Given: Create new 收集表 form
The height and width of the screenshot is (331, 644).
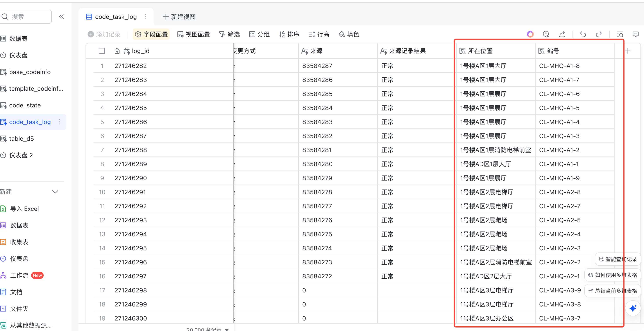Looking at the screenshot, I should tap(19, 242).
